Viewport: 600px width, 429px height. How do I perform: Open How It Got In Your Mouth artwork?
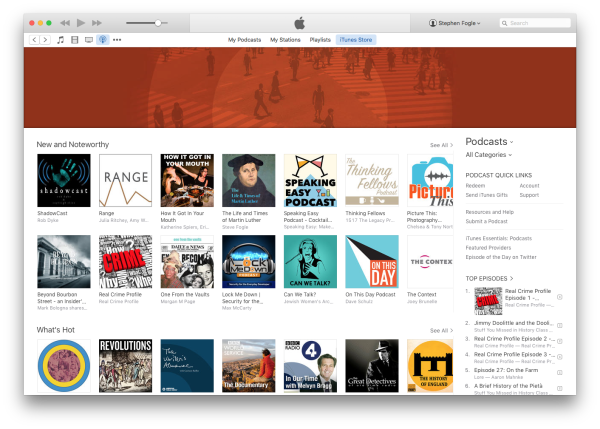[187, 181]
